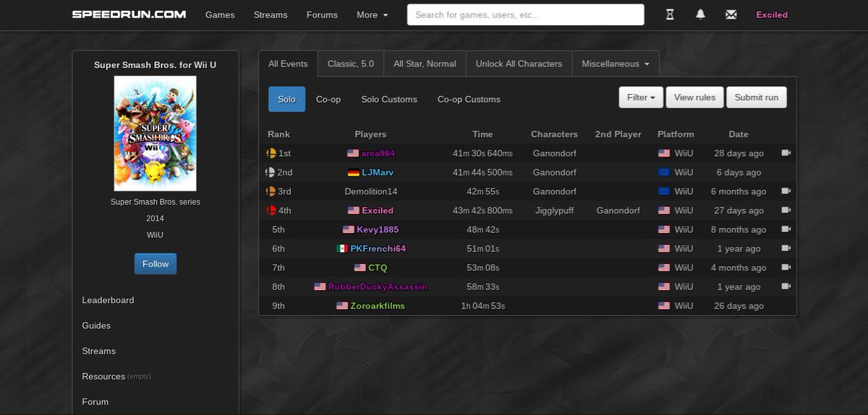Image resolution: width=868 pixels, height=415 pixels.
Task: Follow Super Smash Bros. for Wii U
Action: pos(156,264)
